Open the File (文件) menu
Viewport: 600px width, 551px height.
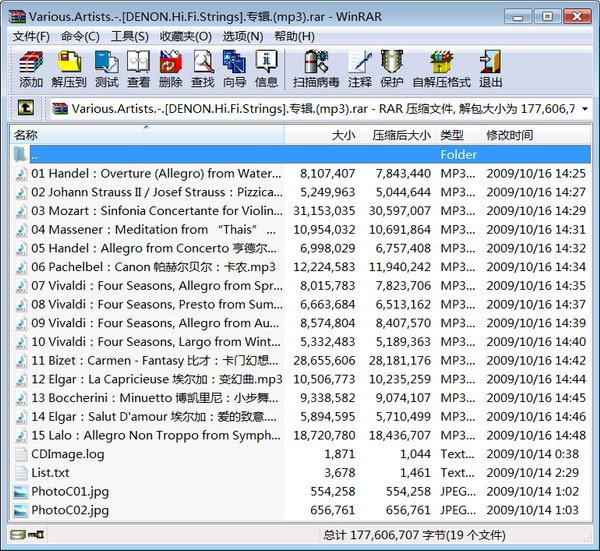(x=31, y=37)
